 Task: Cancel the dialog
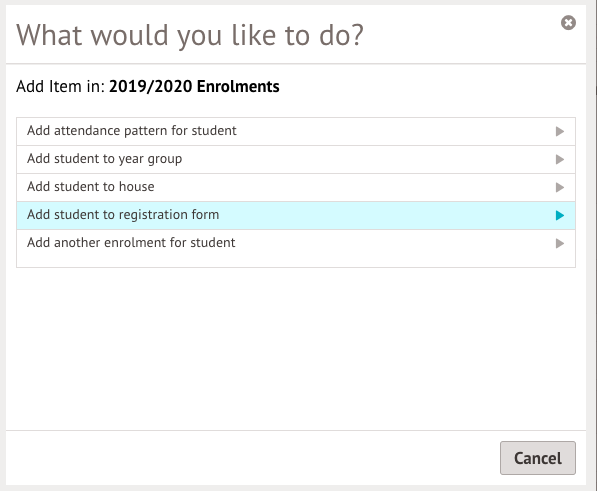(538, 458)
